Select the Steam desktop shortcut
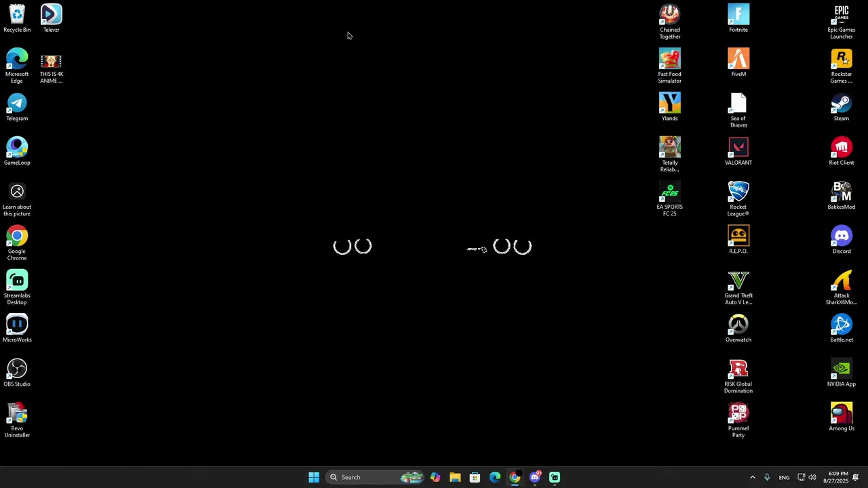Image resolution: width=868 pixels, height=488 pixels. [x=842, y=107]
